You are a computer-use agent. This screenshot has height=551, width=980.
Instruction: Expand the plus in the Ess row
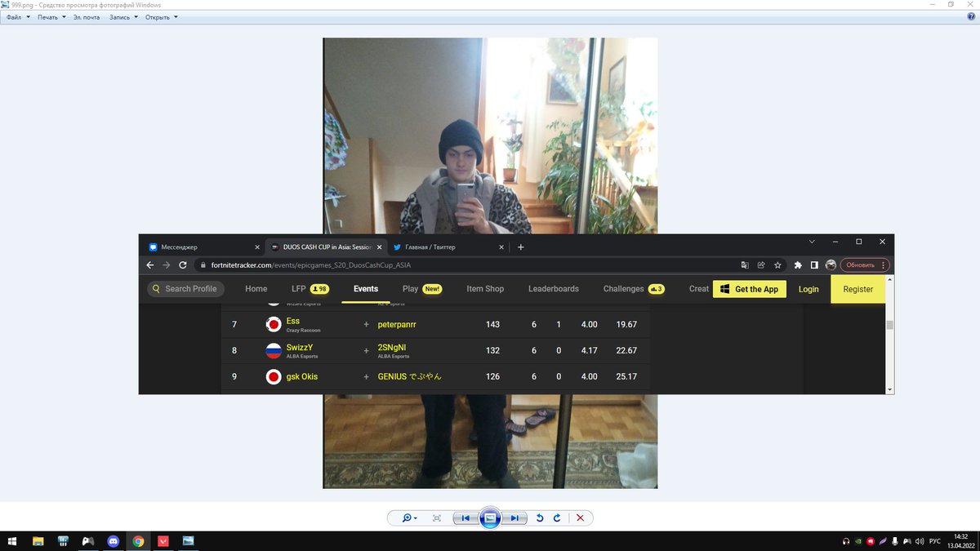366,324
